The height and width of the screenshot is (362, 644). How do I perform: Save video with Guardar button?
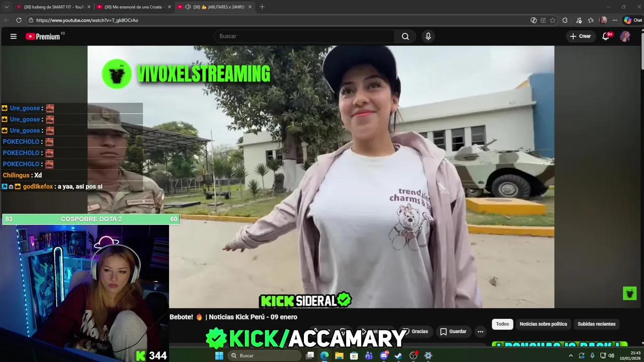point(453,331)
